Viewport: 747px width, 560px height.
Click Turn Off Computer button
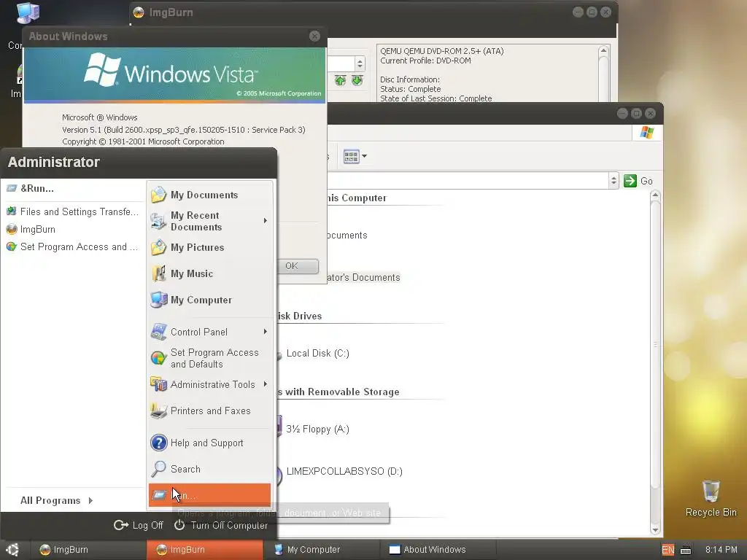pyautogui.click(x=221, y=525)
